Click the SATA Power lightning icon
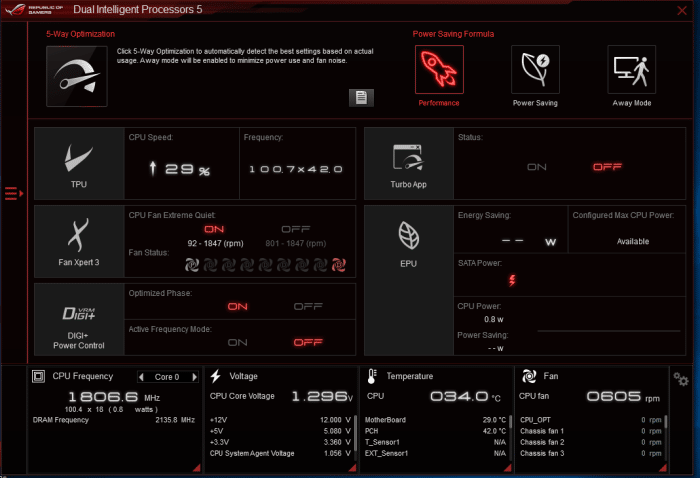 [x=512, y=280]
